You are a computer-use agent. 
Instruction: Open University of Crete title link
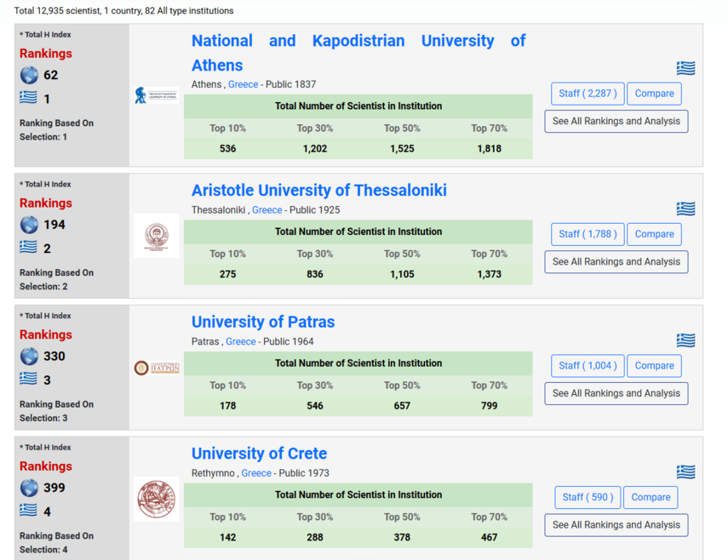(x=259, y=454)
